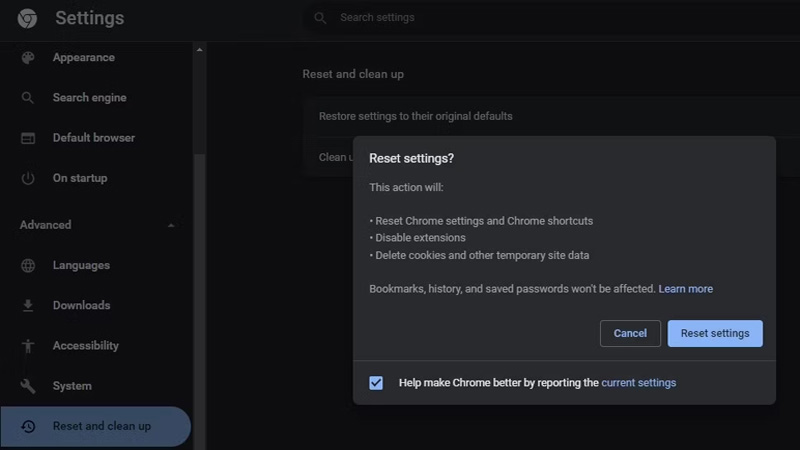Uncheck the Help make Chrome better checkbox

(376, 383)
